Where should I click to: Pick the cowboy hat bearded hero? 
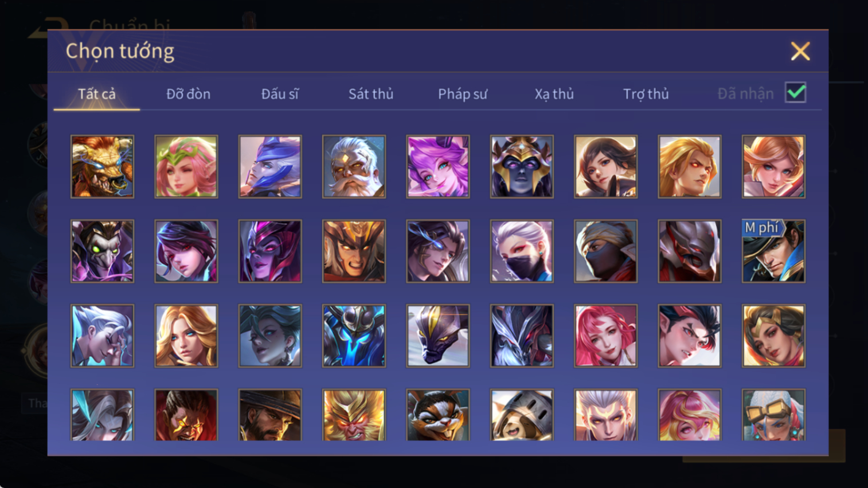click(270, 415)
